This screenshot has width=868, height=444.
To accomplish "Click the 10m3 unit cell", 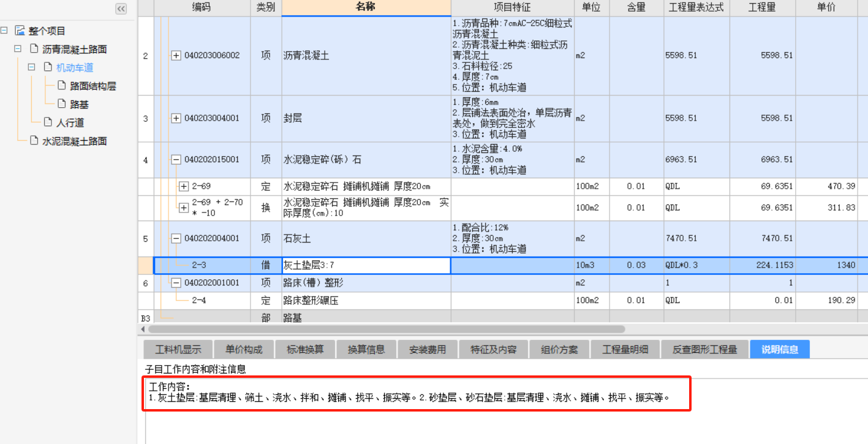I will click(x=592, y=266).
